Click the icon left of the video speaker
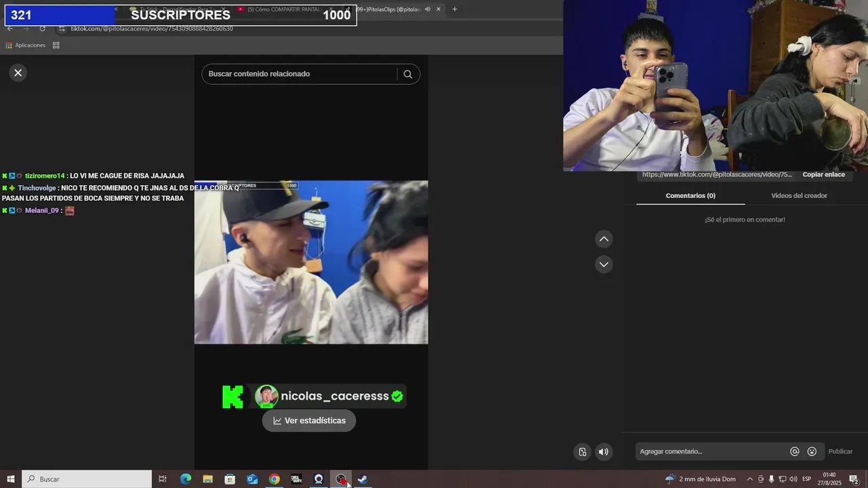Image resolution: width=868 pixels, height=488 pixels. coord(583,452)
